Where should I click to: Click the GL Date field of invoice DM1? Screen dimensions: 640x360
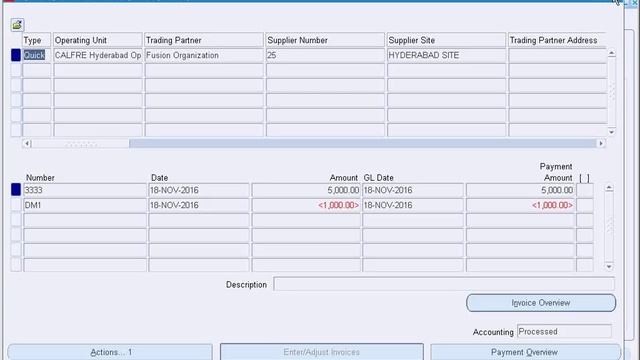coord(413,205)
